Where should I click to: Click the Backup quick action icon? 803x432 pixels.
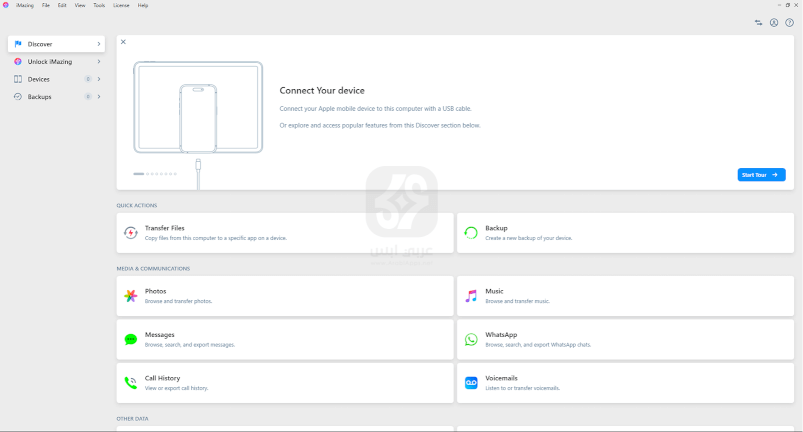[x=471, y=233]
